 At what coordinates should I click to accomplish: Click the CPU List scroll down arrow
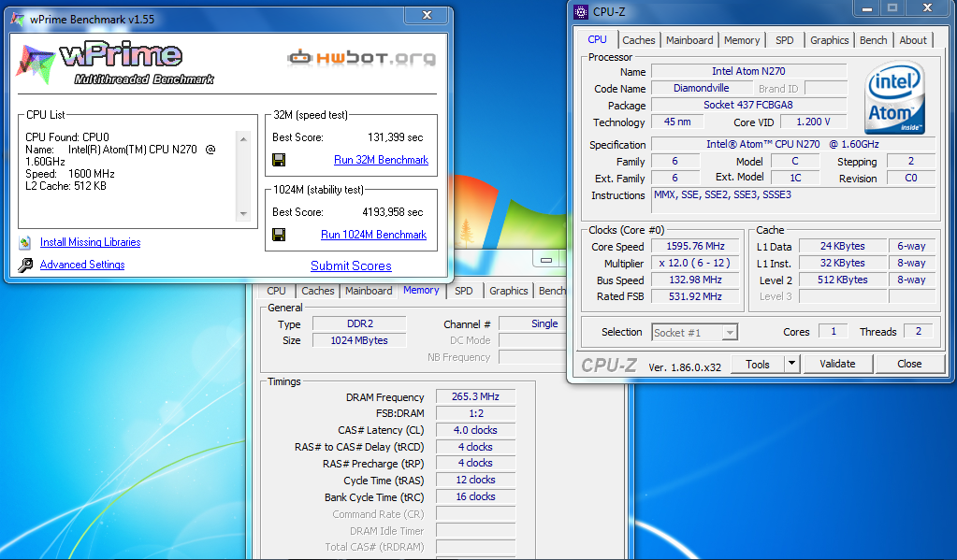pos(243,213)
